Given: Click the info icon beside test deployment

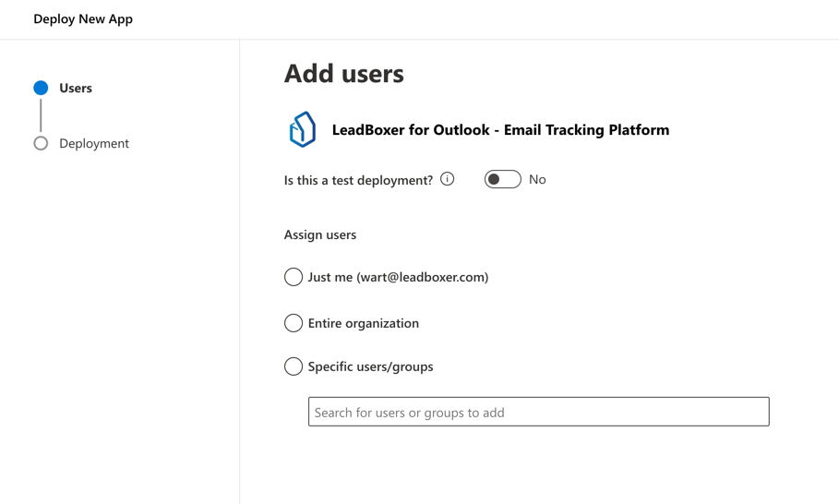Looking at the screenshot, I should coord(448,179).
